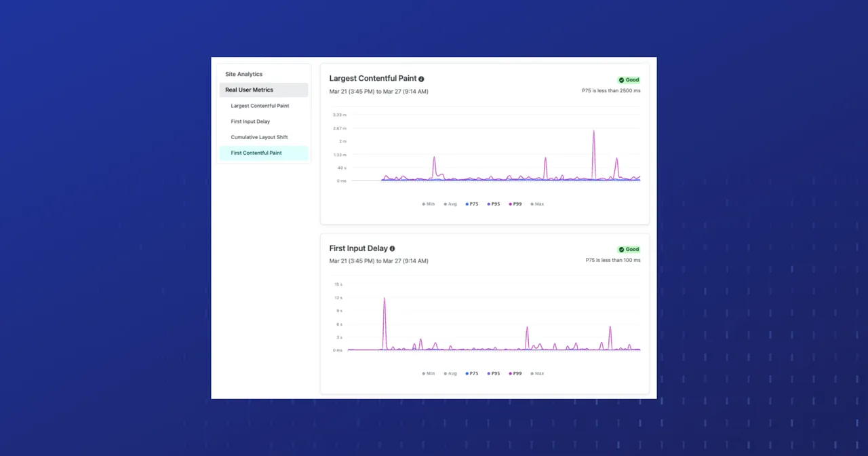
Task: Click the green Good badge in First Input Delay card
Action: click(629, 250)
